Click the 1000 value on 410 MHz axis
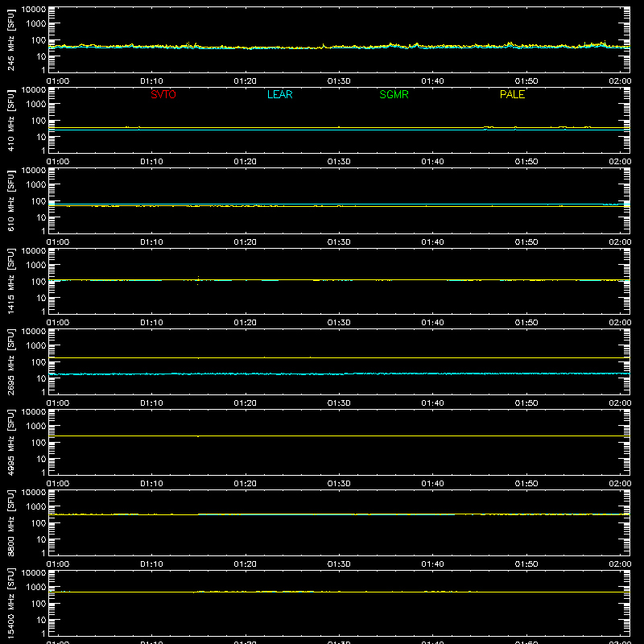Image resolution: width=644 pixels, height=644 pixels. [36, 105]
